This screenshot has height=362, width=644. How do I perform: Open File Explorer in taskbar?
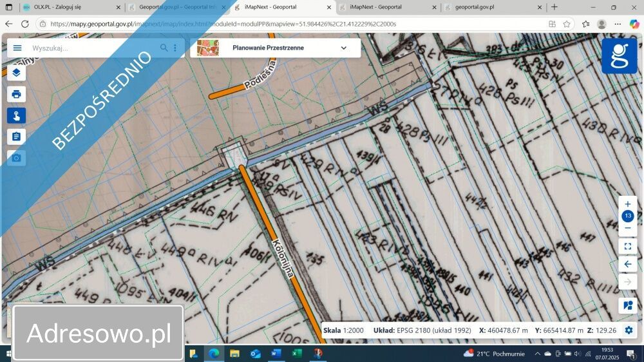click(234, 354)
